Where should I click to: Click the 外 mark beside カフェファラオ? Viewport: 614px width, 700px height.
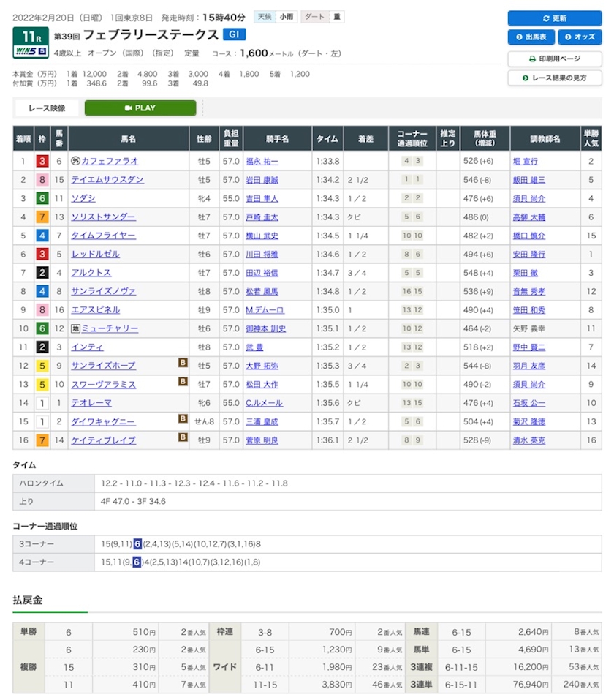pyautogui.click(x=75, y=161)
